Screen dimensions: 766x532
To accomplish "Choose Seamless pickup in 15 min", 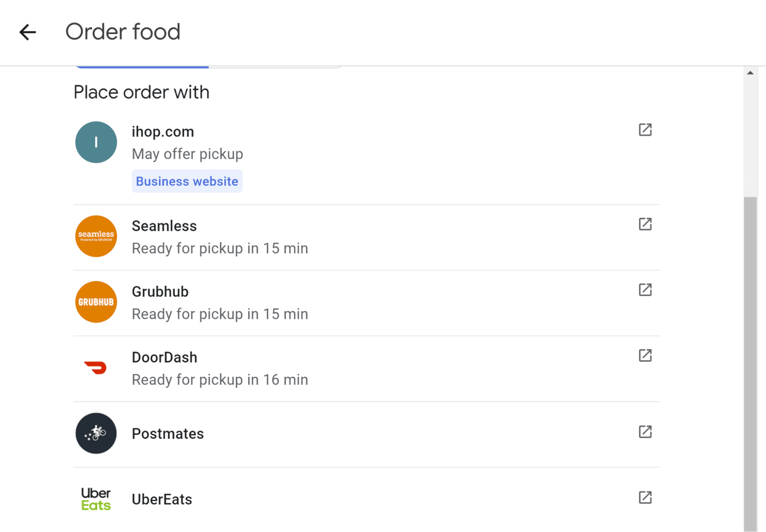I will [x=220, y=248].
